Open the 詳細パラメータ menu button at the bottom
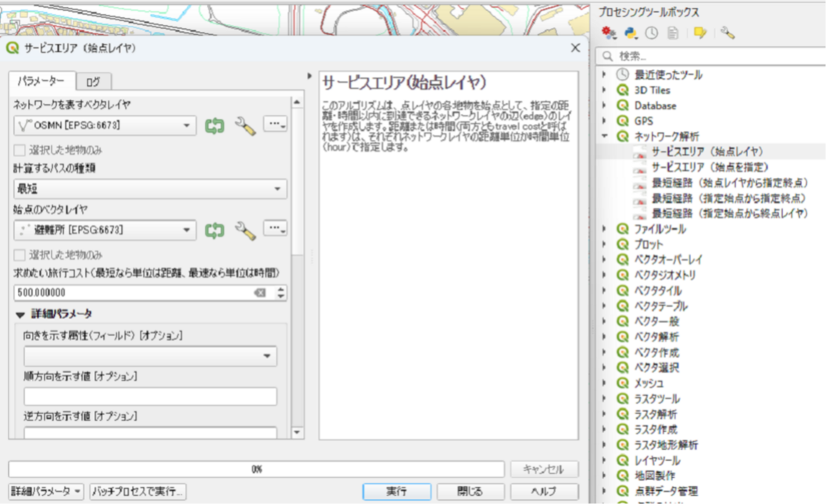 (46, 491)
